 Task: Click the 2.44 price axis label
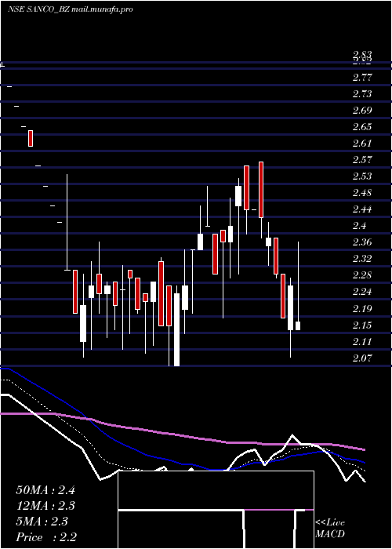[x=362, y=209]
